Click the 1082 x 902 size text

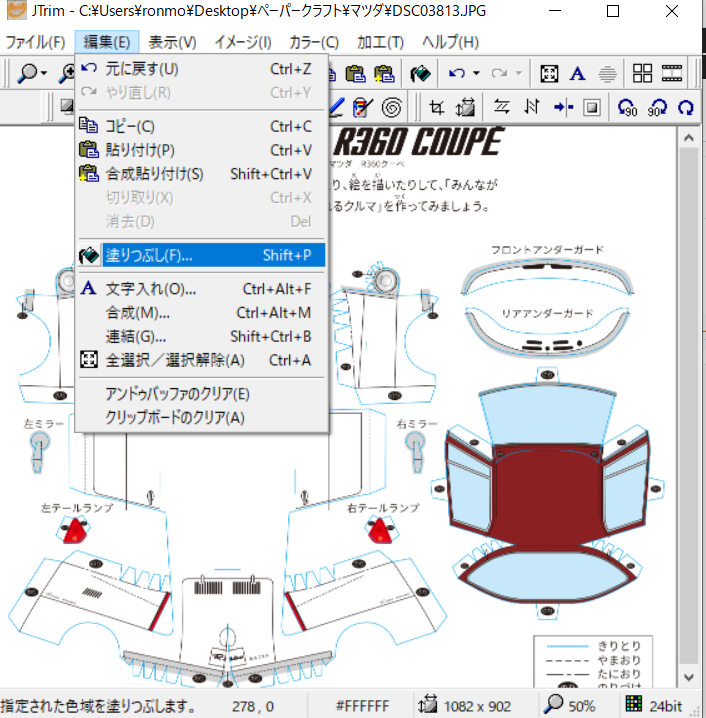[x=477, y=706]
